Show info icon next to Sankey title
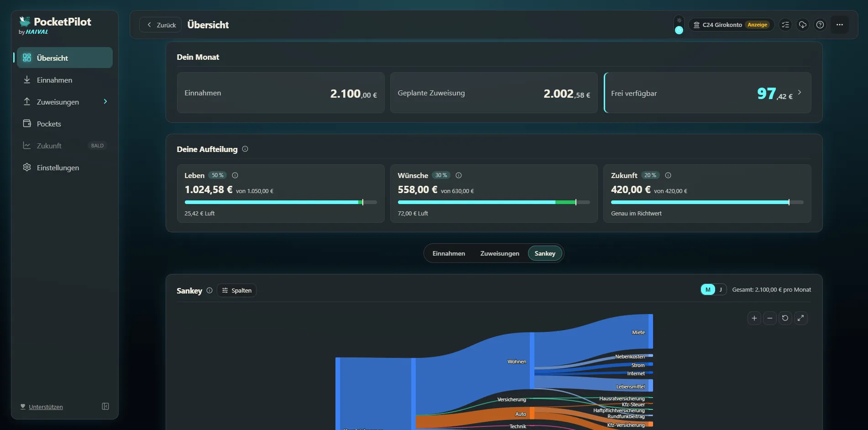 [x=209, y=290]
